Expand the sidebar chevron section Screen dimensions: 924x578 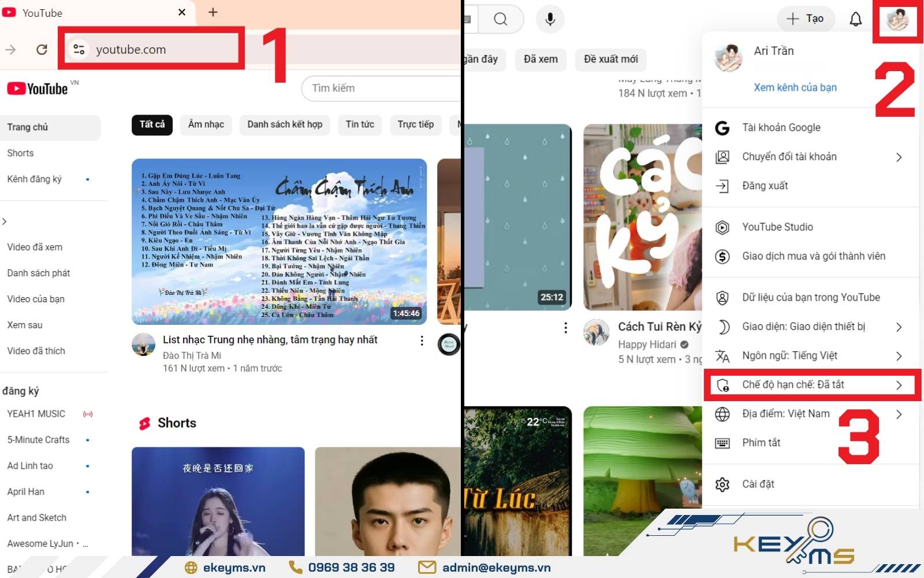(5, 221)
